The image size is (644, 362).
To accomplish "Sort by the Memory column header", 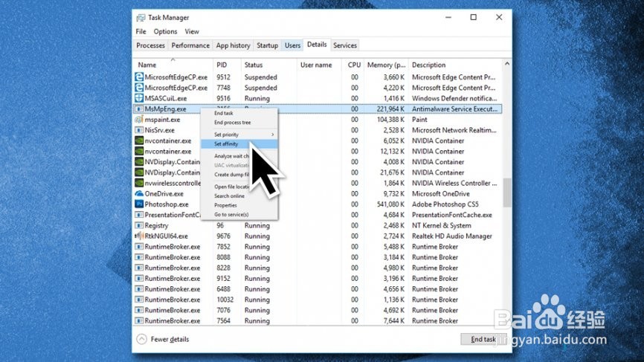I will [x=386, y=65].
